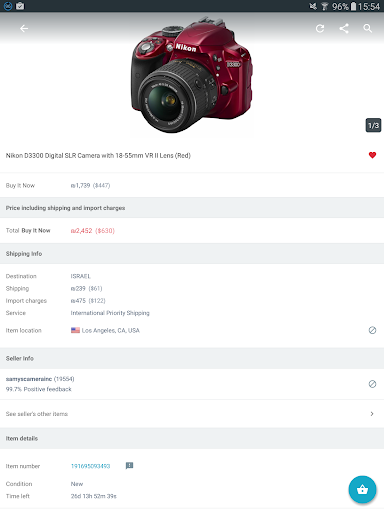Go back using the arrow icon
384x512 pixels.
24,29
